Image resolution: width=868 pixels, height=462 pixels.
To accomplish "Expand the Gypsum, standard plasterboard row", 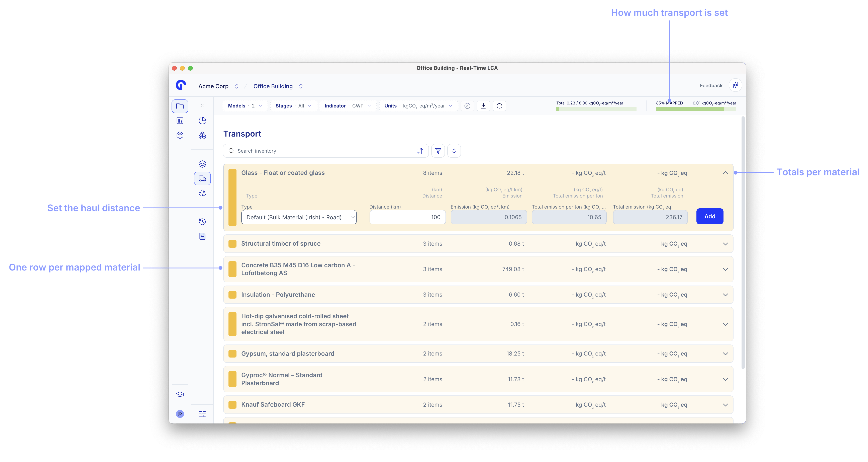I will point(725,354).
